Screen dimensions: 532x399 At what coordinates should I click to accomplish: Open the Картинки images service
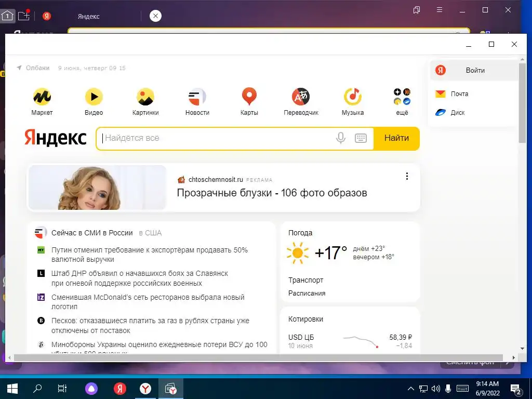click(x=145, y=101)
